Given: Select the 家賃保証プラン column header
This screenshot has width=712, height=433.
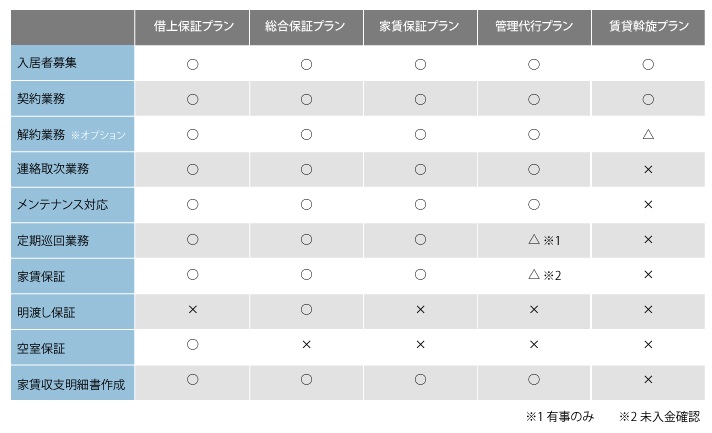Looking at the screenshot, I should (x=420, y=27).
